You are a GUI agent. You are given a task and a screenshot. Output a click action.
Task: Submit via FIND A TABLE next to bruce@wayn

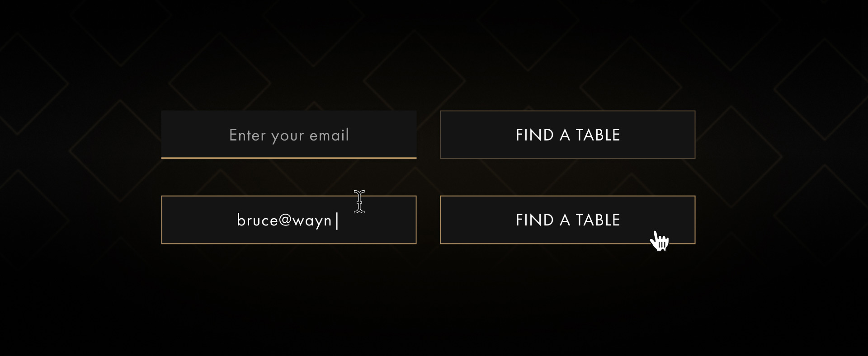point(568,220)
